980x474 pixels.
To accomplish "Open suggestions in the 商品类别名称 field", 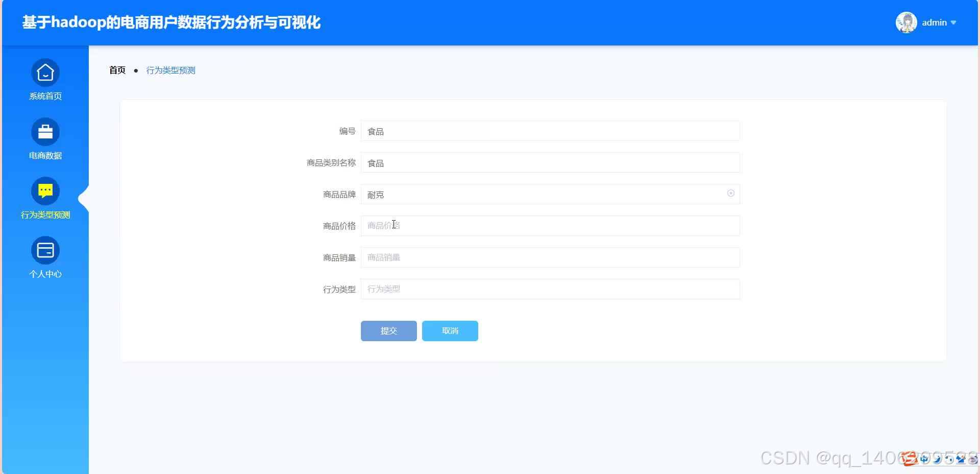I will pos(550,162).
